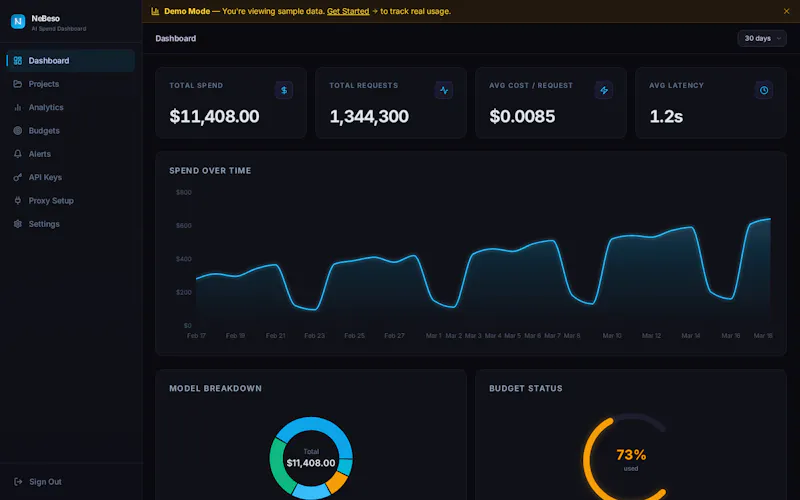Viewport: 800px width, 500px height.
Task: Open the 30 days range dropdown
Action: 762,38
